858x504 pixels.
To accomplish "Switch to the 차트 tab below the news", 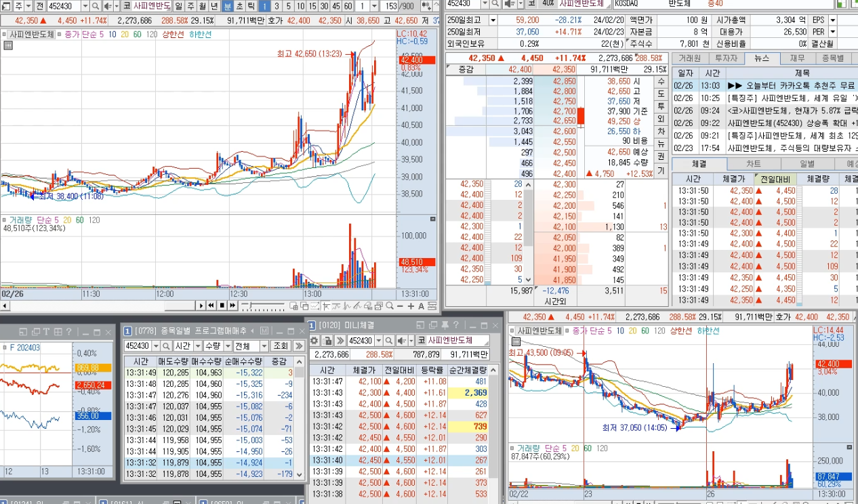I will (754, 164).
